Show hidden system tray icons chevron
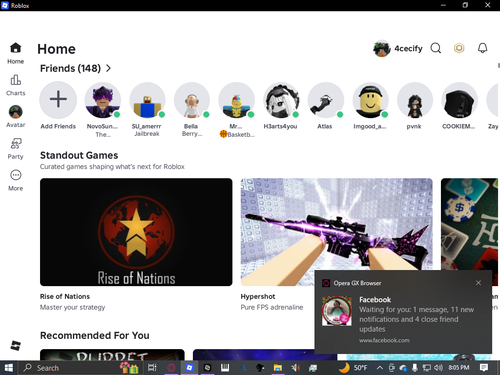500x375 pixels. pyautogui.click(x=380, y=368)
